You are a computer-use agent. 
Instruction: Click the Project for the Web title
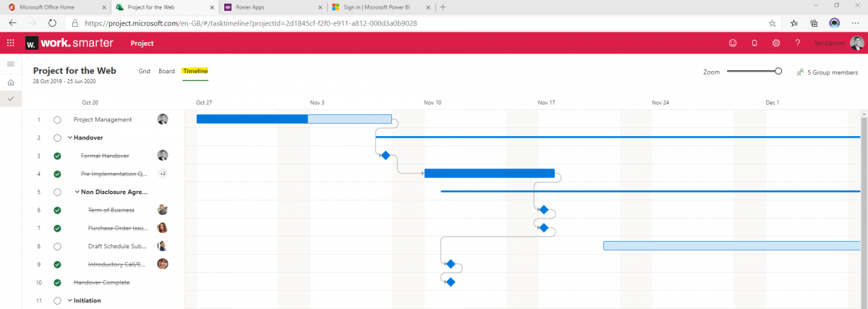[x=75, y=71]
